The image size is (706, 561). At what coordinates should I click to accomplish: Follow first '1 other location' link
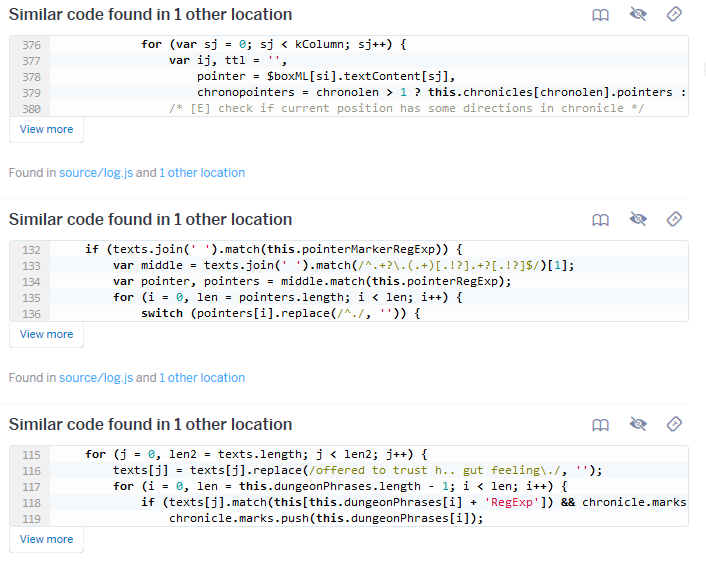coord(202,173)
